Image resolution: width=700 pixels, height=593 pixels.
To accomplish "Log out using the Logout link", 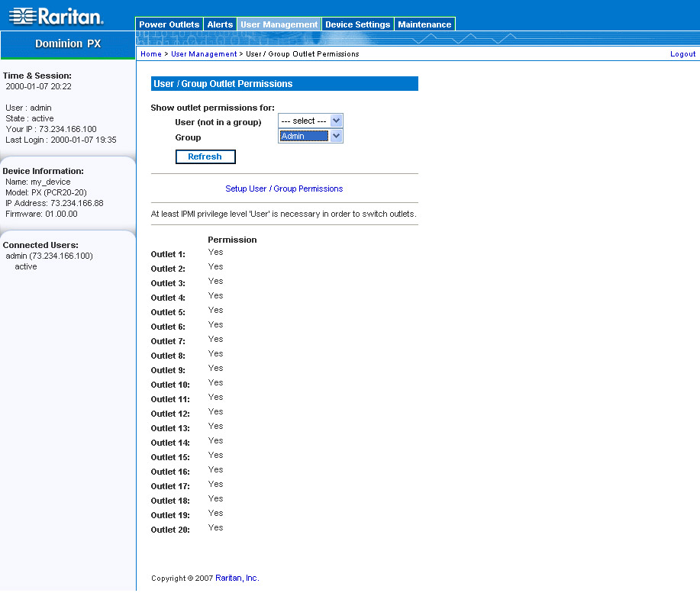I will pos(682,54).
